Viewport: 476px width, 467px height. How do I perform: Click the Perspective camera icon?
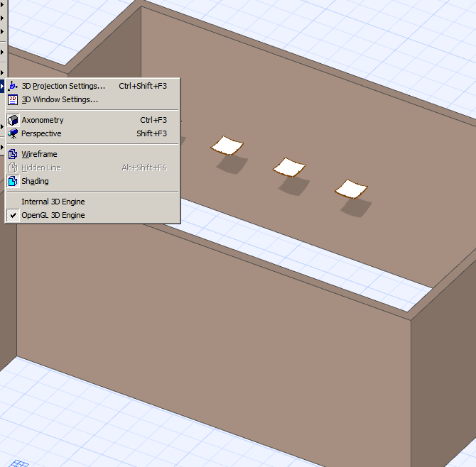coord(13,133)
